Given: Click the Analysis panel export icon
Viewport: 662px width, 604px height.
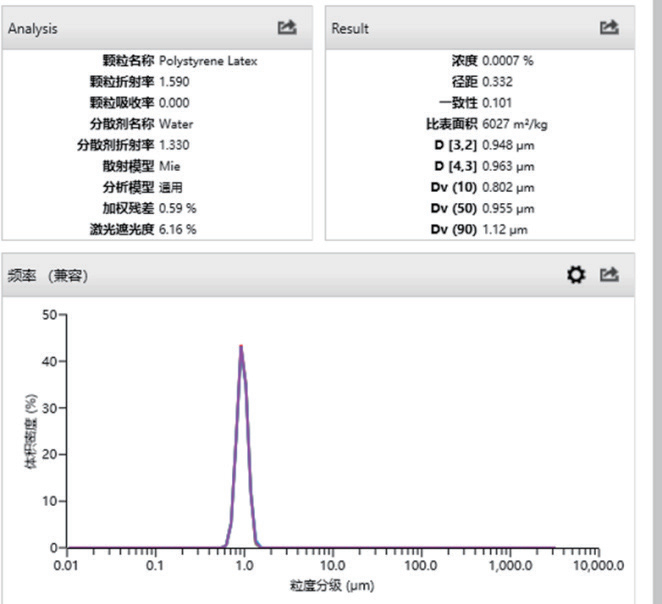Looking at the screenshot, I should point(287,28).
